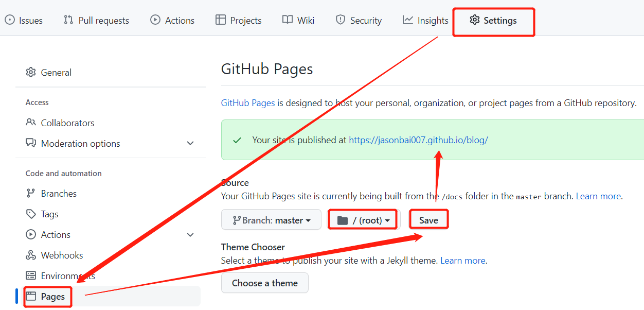Open the / (root) folder dropdown
644x310 pixels.
point(363,220)
